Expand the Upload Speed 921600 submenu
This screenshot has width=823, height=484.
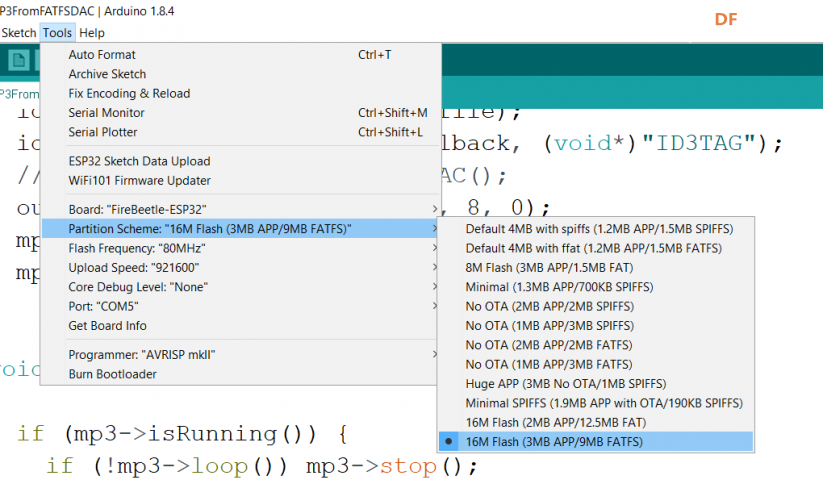point(241,268)
